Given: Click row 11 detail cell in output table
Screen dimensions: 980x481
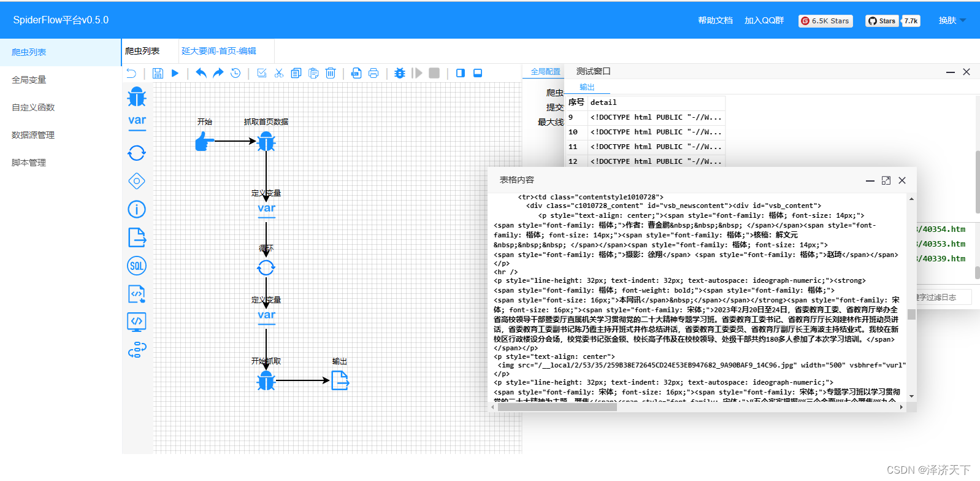Looking at the screenshot, I should pyautogui.click(x=656, y=147).
